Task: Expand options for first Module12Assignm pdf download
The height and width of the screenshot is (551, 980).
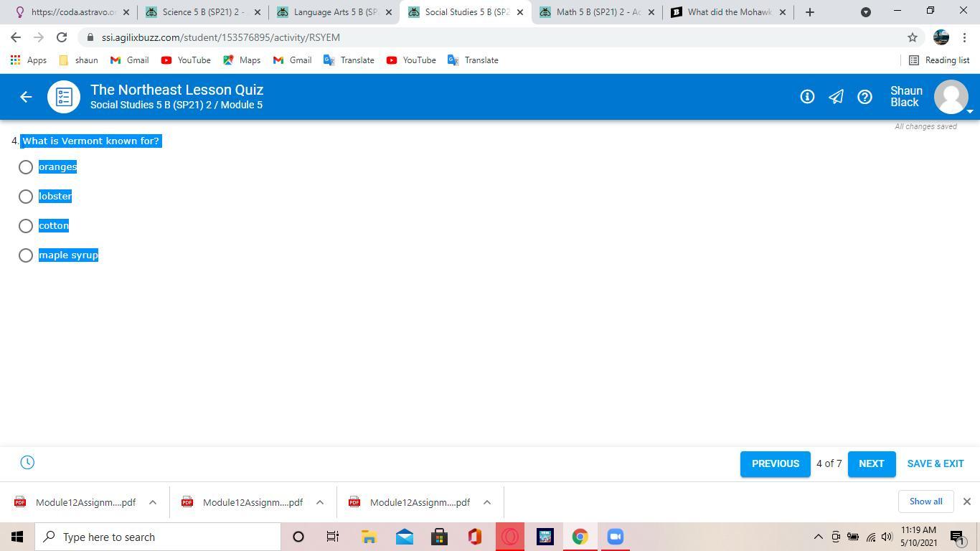Action: pos(153,502)
